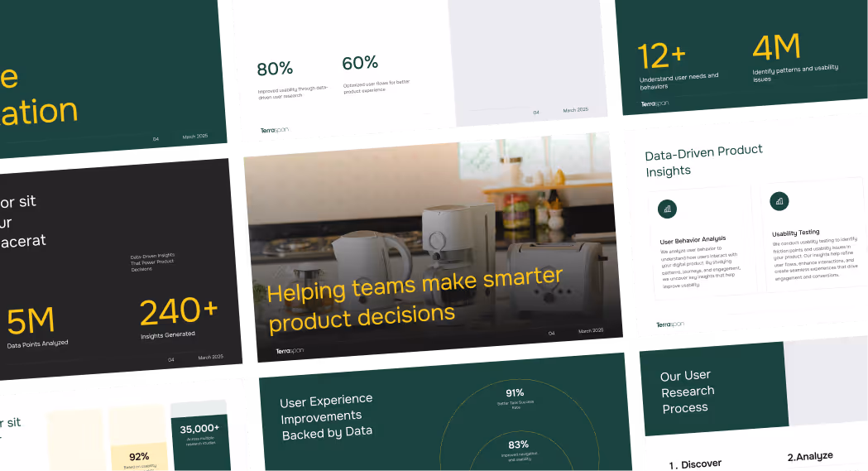Select the '60%' statistic text
Viewport: 868px width, 471px height.
tap(360, 63)
